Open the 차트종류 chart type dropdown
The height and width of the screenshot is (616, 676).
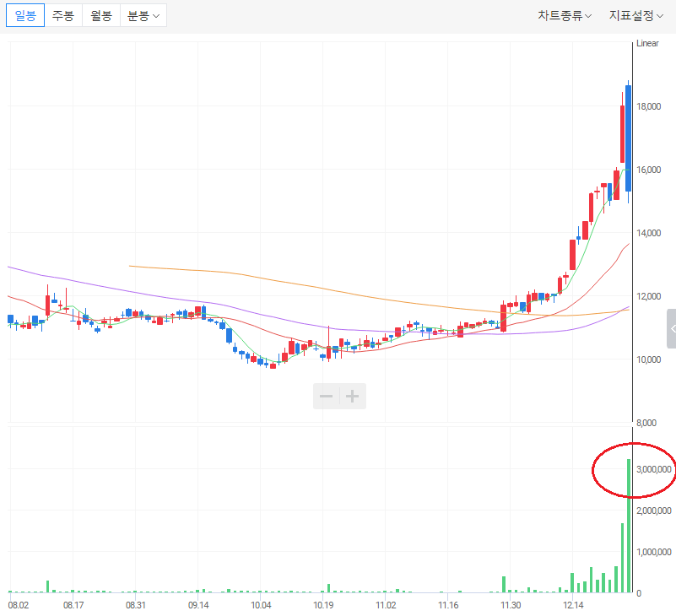[x=565, y=15]
